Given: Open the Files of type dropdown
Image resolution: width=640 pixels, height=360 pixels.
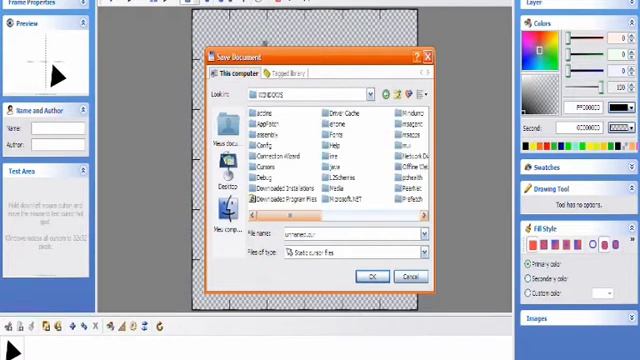Looking at the screenshot, I should click(424, 253).
